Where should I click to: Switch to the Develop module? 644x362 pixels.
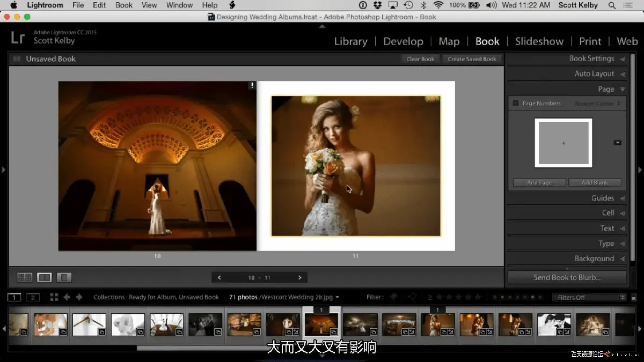pos(403,41)
